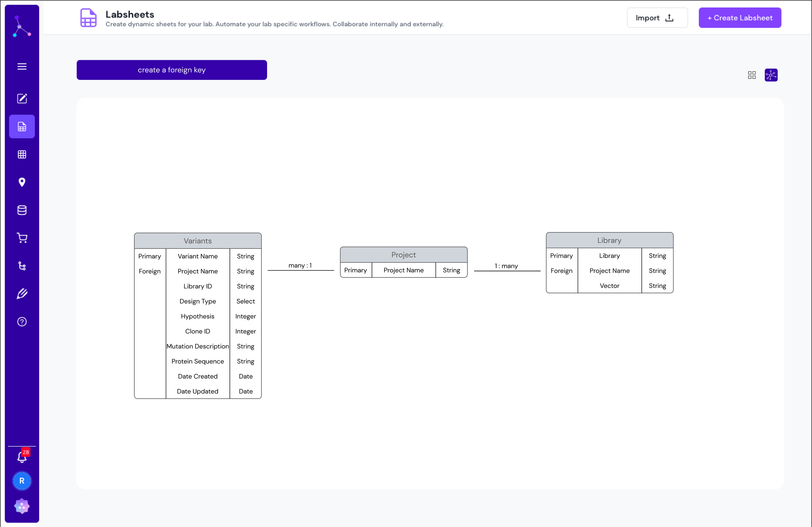The width and height of the screenshot is (812, 527).
Task: Open the signature pen icon
Action: pyautogui.click(x=22, y=293)
